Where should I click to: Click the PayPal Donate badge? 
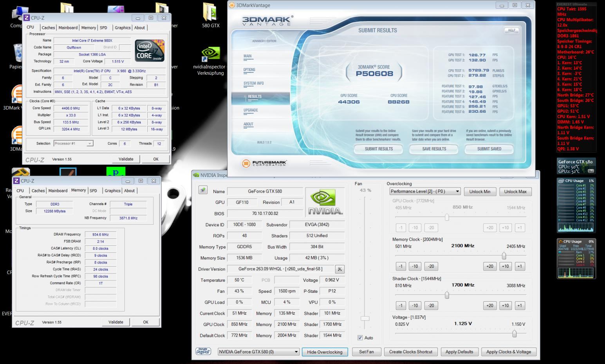203,351
